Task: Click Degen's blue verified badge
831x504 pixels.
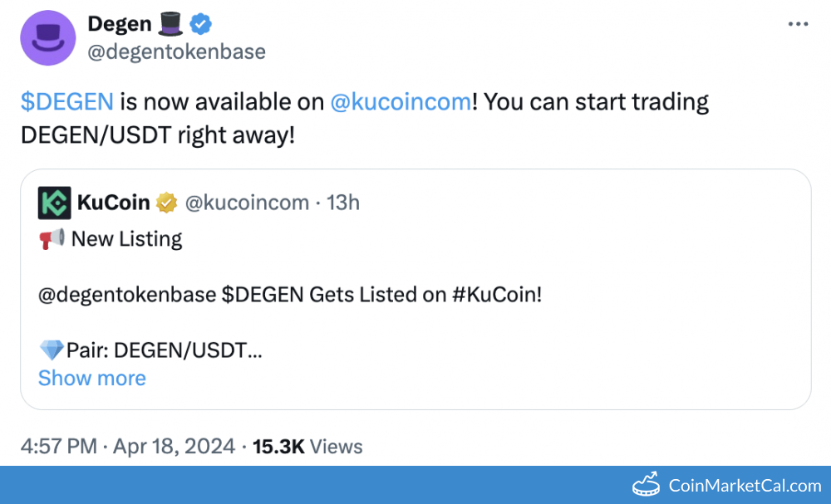Action: coord(200,23)
